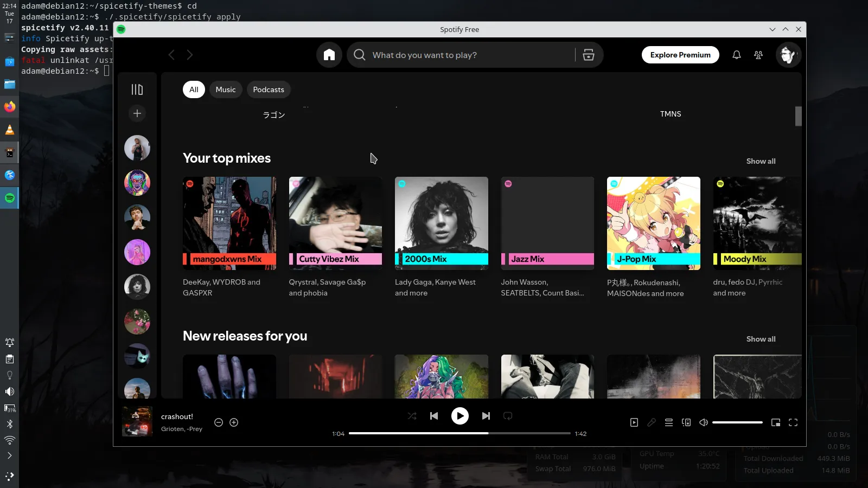Go back with the left arrow
The width and height of the screenshot is (868, 488).
point(171,55)
